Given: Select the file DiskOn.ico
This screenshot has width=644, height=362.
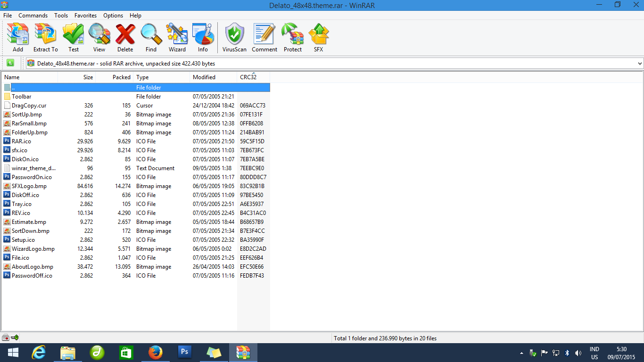Looking at the screenshot, I should [136, 159].
